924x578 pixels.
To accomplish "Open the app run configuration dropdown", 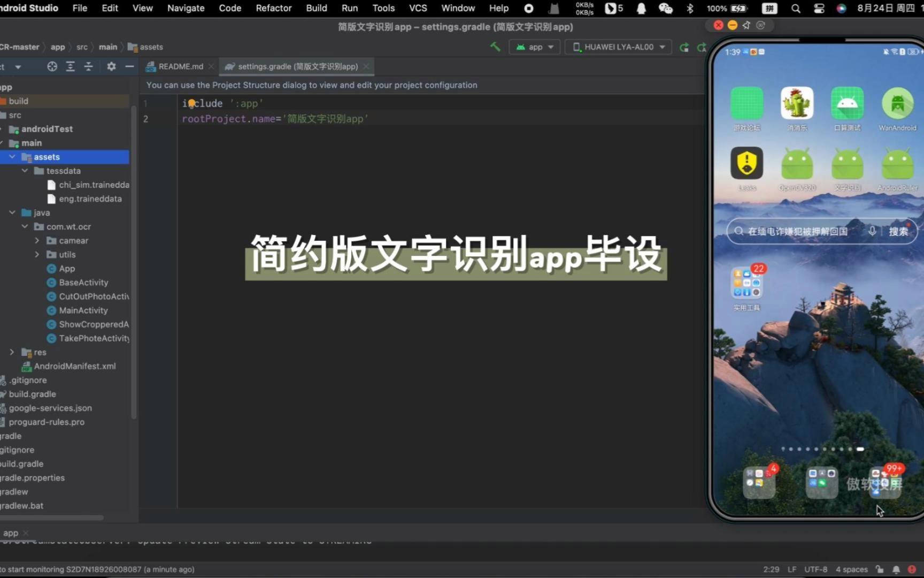I will click(535, 47).
